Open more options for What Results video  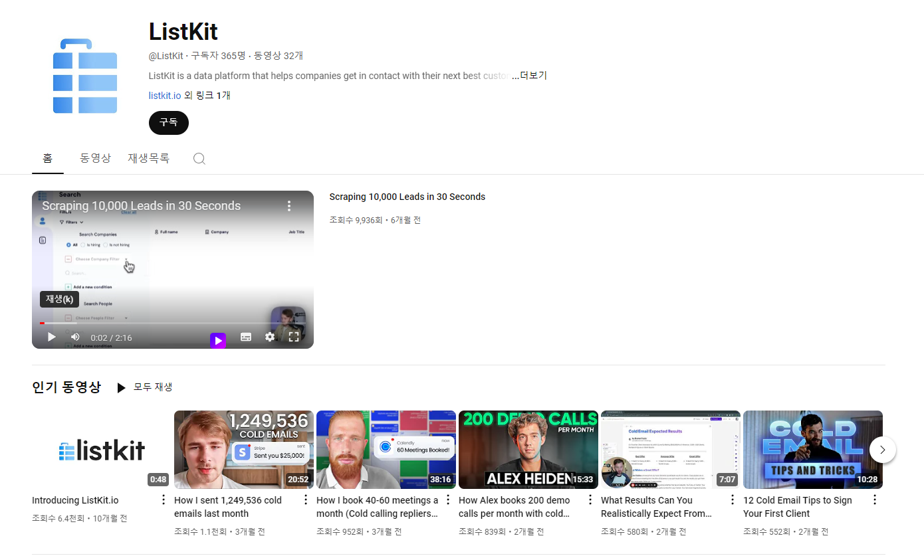733,500
